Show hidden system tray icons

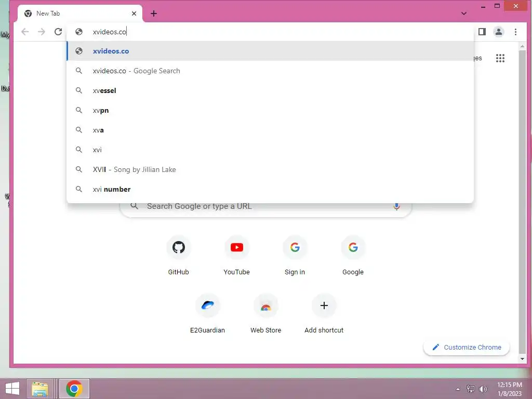point(458,389)
